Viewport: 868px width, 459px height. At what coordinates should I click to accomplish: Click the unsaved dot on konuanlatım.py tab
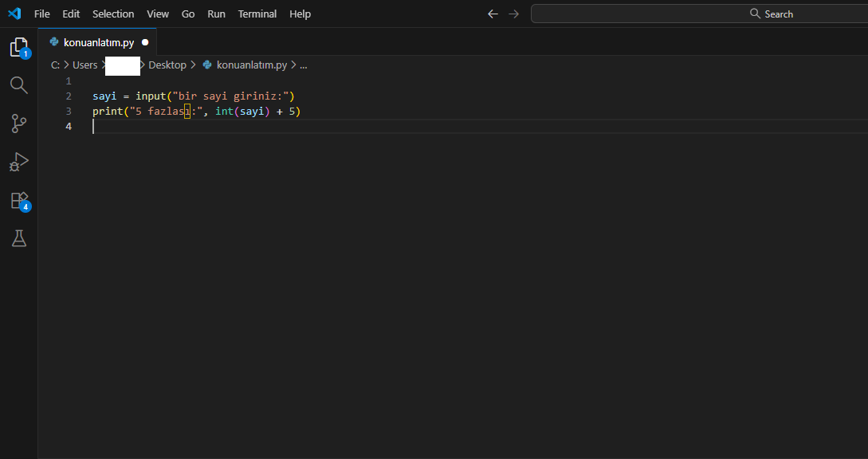tap(145, 42)
